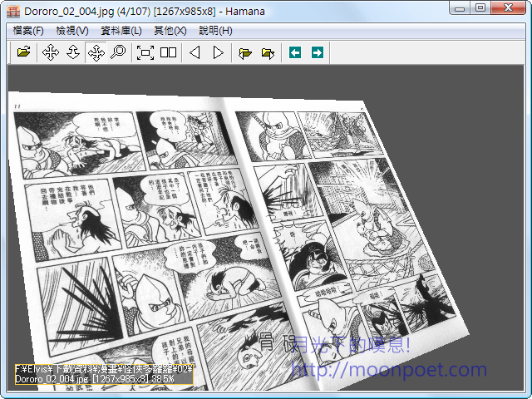Go to previous image with left triangle
The image size is (532, 399).
click(x=195, y=52)
